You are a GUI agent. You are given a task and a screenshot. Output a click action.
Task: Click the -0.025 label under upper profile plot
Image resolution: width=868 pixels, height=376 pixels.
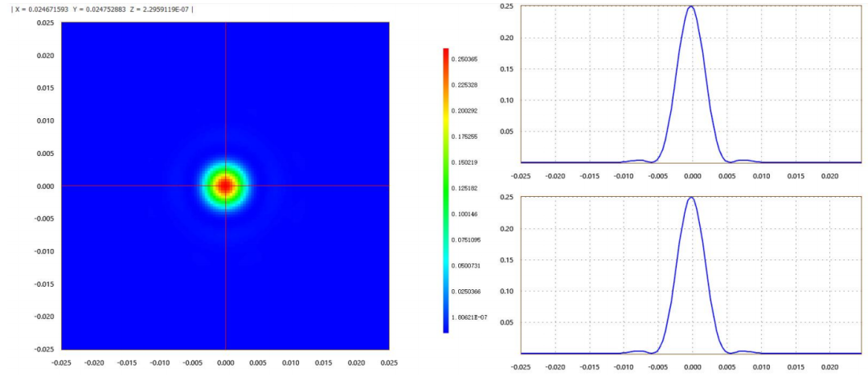(x=521, y=175)
